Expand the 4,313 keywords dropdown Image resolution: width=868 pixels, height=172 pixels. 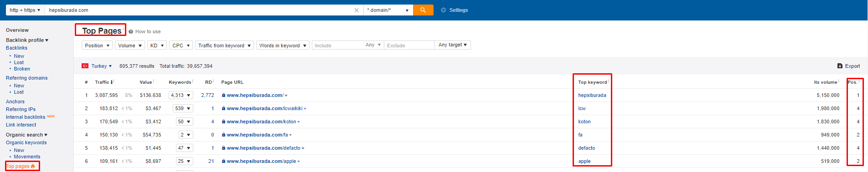[x=181, y=95]
